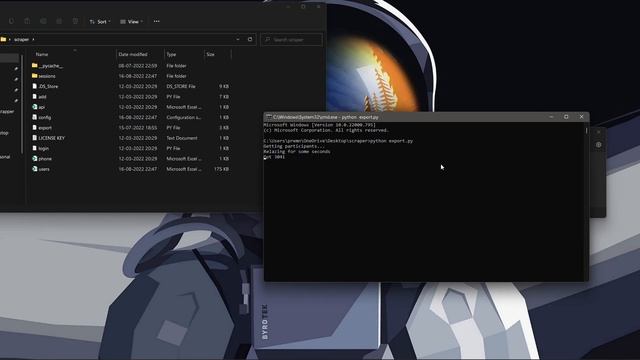The height and width of the screenshot is (360, 640).
Task: Click the Copy icon in Explorer toolbar
Action: click(11, 21)
